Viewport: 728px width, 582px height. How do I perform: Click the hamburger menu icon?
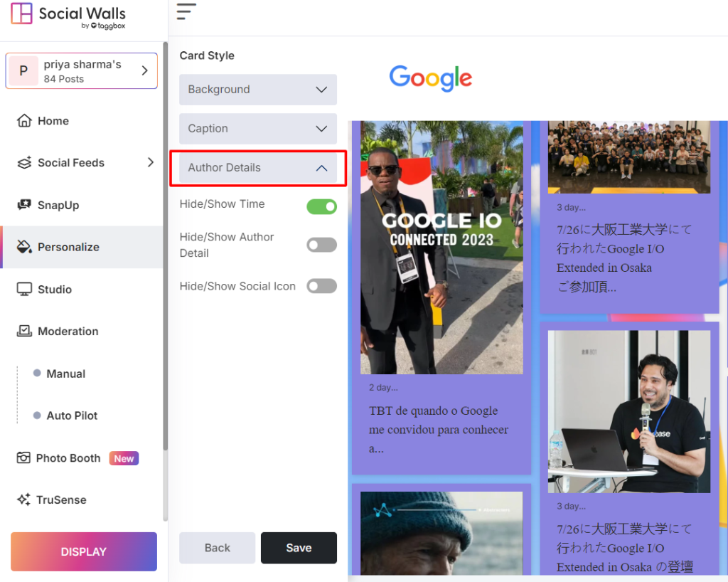coord(186,11)
